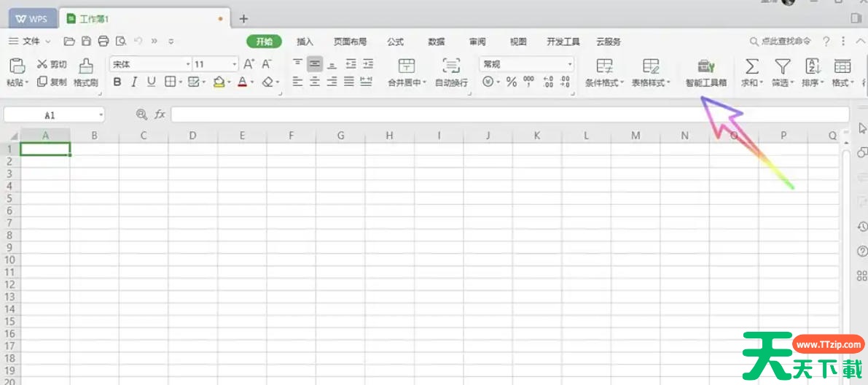The width and height of the screenshot is (868, 385).
Task: Toggle Wrap Text 自动换行
Action: pyautogui.click(x=452, y=73)
